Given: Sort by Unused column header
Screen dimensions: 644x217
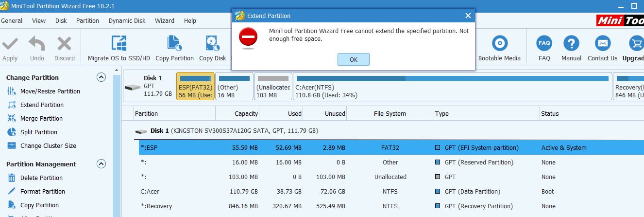Looking at the screenshot, I should (x=325, y=113).
